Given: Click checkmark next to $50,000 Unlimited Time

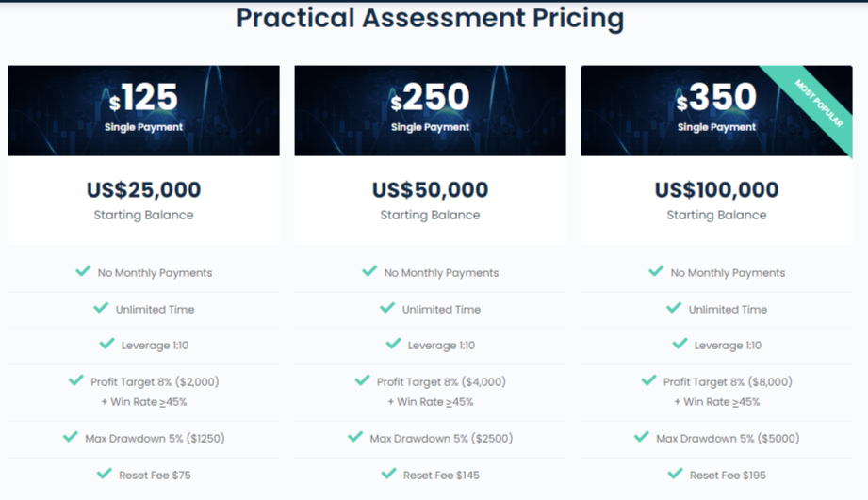Looking at the screenshot, I should 387,308.
